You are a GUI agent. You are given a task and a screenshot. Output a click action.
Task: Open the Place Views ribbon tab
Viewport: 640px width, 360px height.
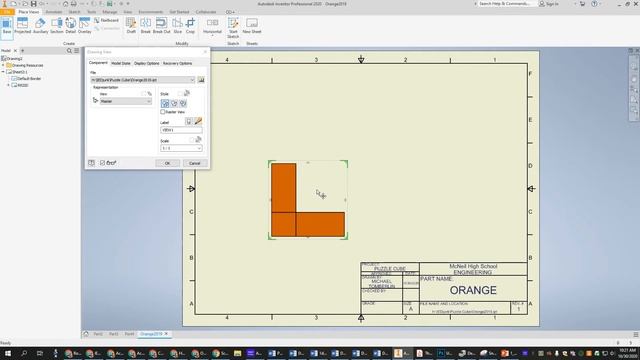29,12
